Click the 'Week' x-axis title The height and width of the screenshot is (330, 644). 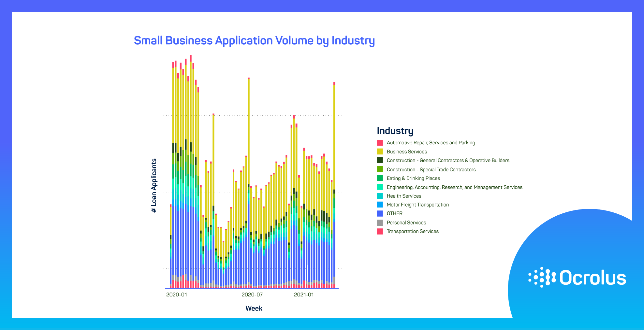tap(254, 308)
